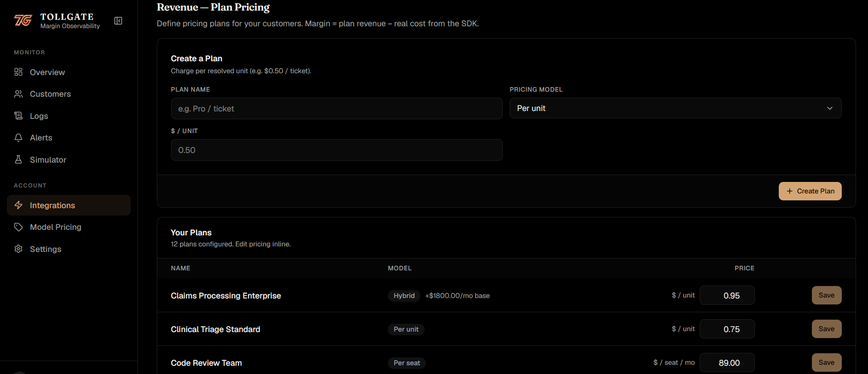The width and height of the screenshot is (868, 374).
Task: Click the Simulator flask icon
Action: click(18, 159)
